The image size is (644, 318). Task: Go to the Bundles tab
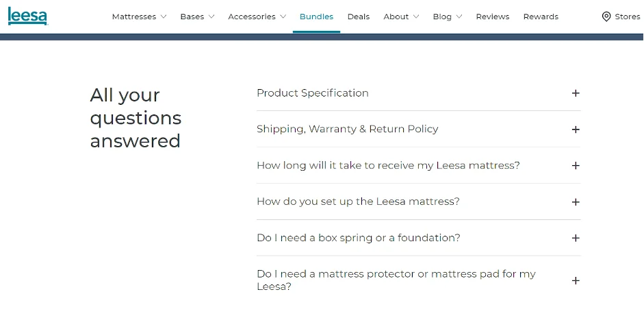pos(316,16)
